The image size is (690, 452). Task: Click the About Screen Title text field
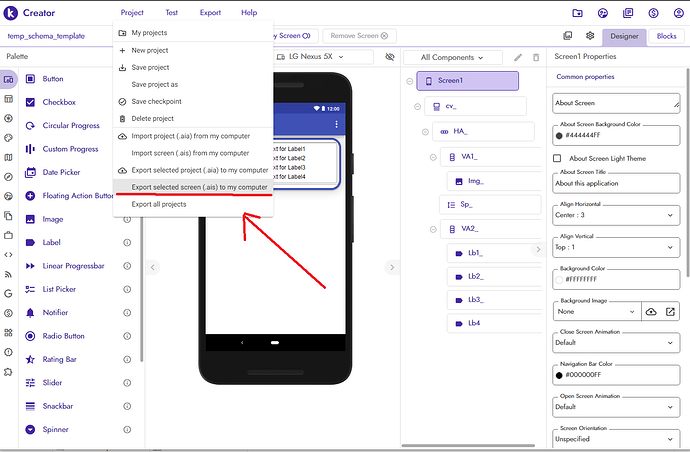click(613, 185)
